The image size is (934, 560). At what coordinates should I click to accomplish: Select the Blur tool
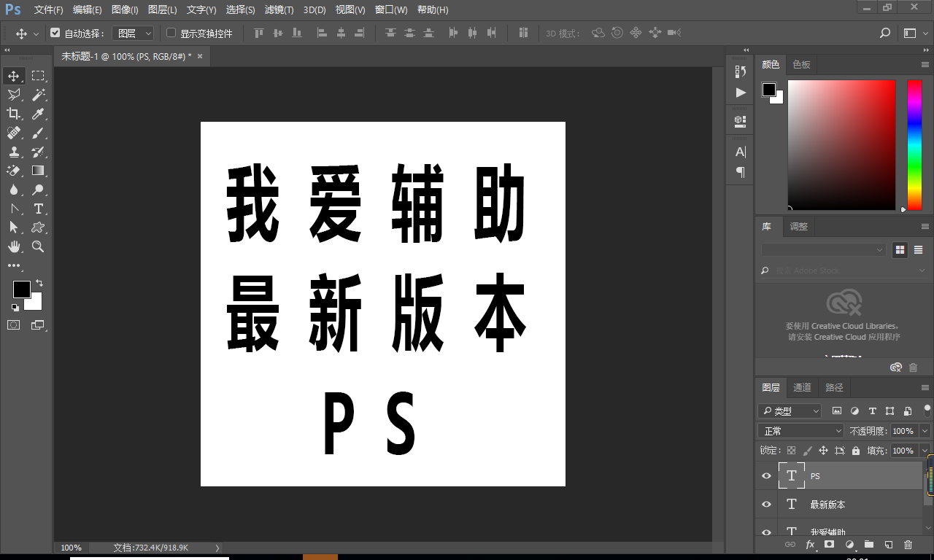click(14, 190)
